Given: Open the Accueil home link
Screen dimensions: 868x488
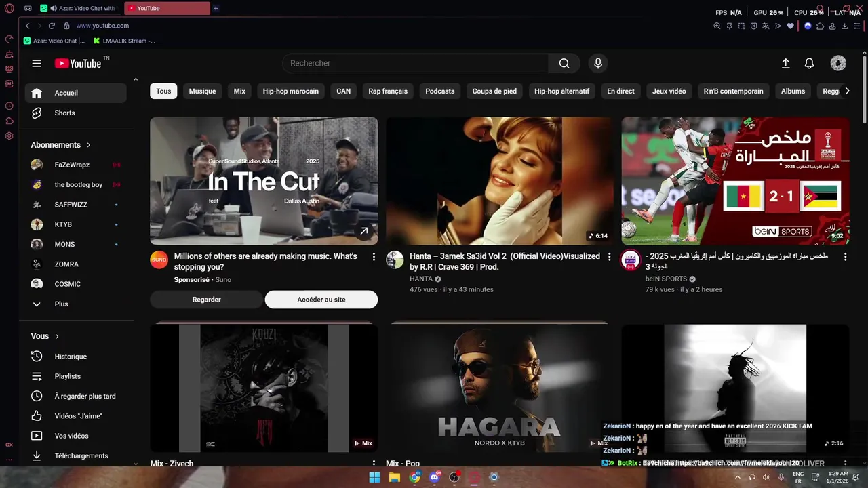Looking at the screenshot, I should [76, 93].
